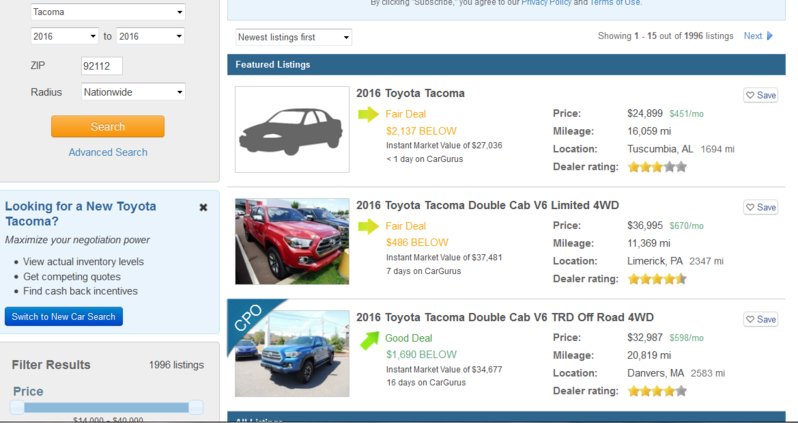Click the $598/mo payment estimate
Viewport: 798px width, 423px height.
[x=687, y=338]
